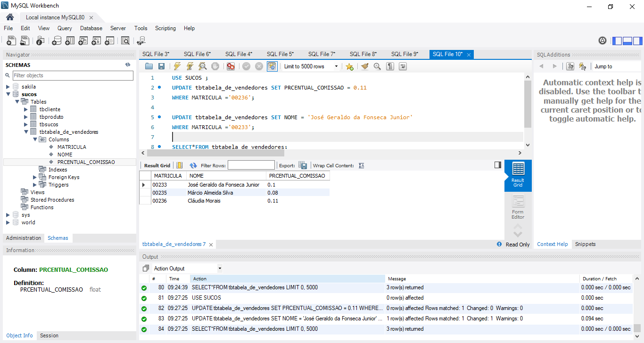Open the server inspector icon
The height and width of the screenshot is (343, 644).
41,41
